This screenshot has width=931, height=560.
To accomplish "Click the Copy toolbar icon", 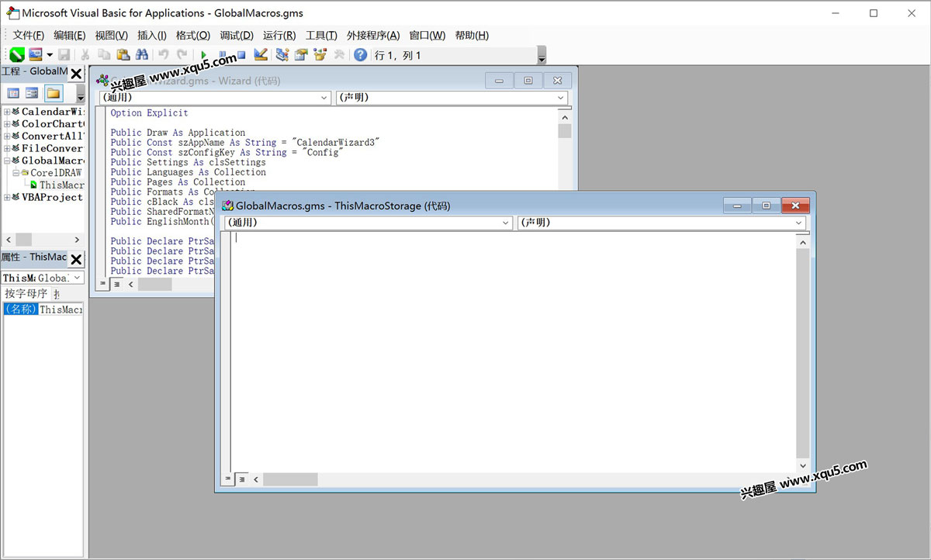I will 104,55.
